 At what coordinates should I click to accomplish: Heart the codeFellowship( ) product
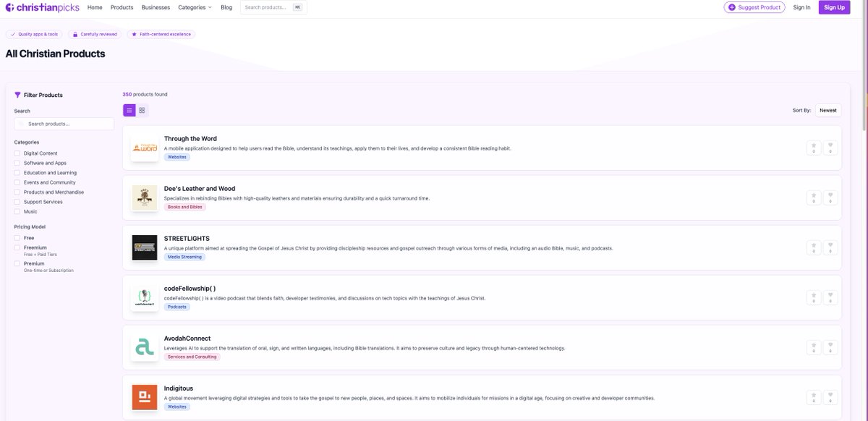(830, 297)
